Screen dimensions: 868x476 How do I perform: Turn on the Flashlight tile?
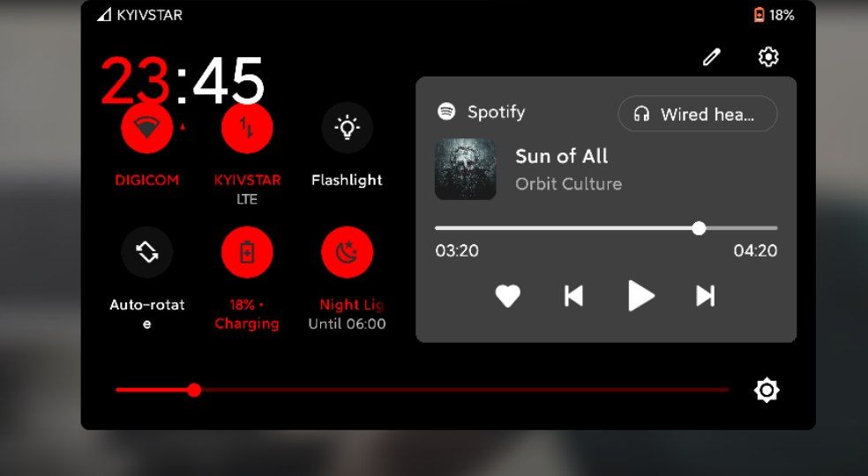point(347,128)
